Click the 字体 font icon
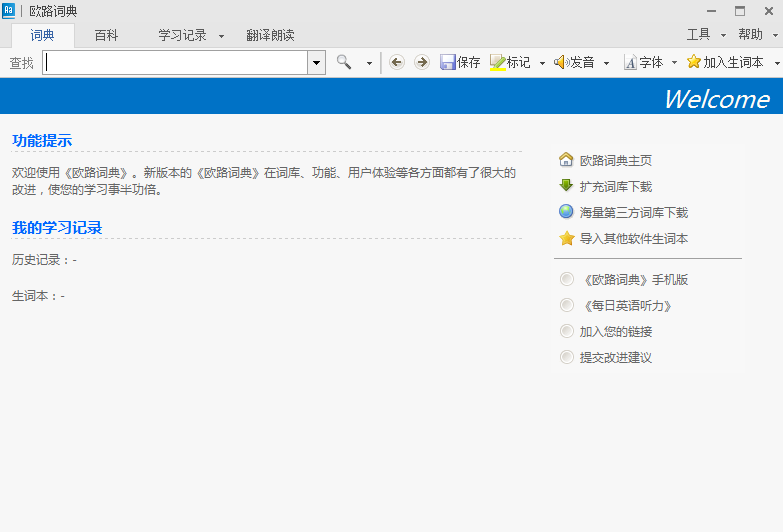Screen dimensions: 783x532 tap(630, 62)
